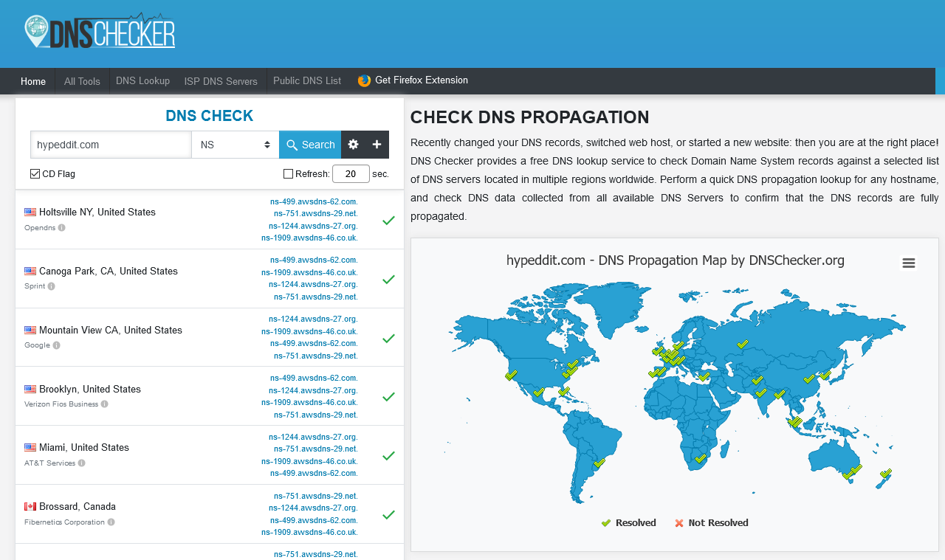
Task: Open the Public DNS List page
Action: coord(307,81)
